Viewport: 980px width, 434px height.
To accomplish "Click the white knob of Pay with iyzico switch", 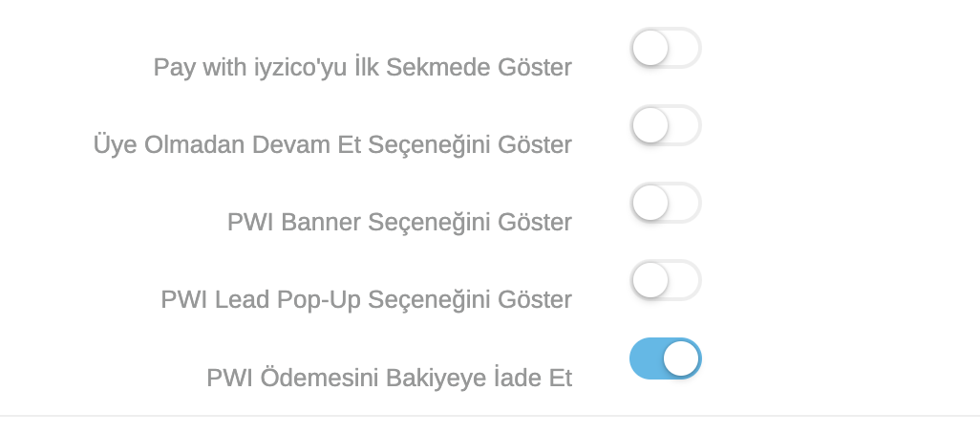I will pos(650,48).
